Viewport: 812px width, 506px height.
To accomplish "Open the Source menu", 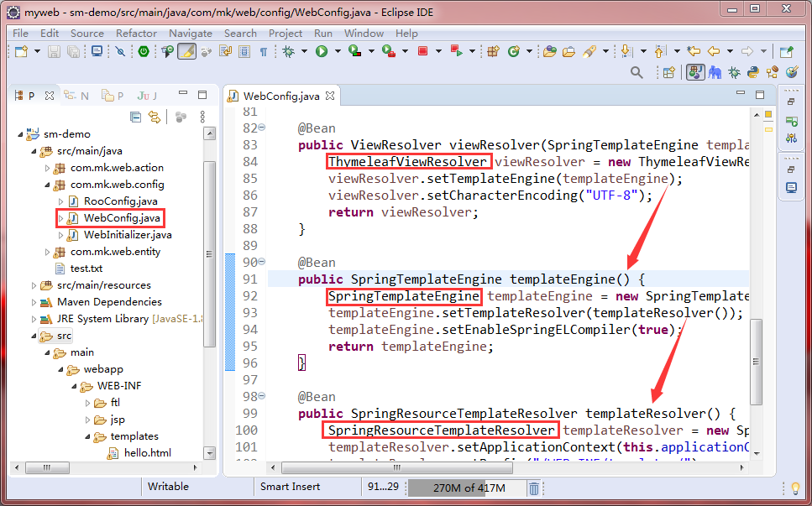I will point(87,33).
